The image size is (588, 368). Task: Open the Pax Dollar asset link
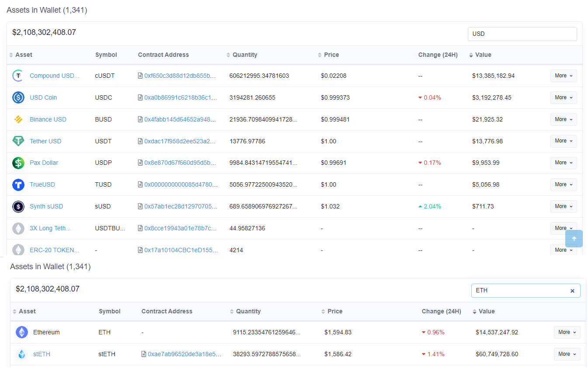[x=44, y=163]
